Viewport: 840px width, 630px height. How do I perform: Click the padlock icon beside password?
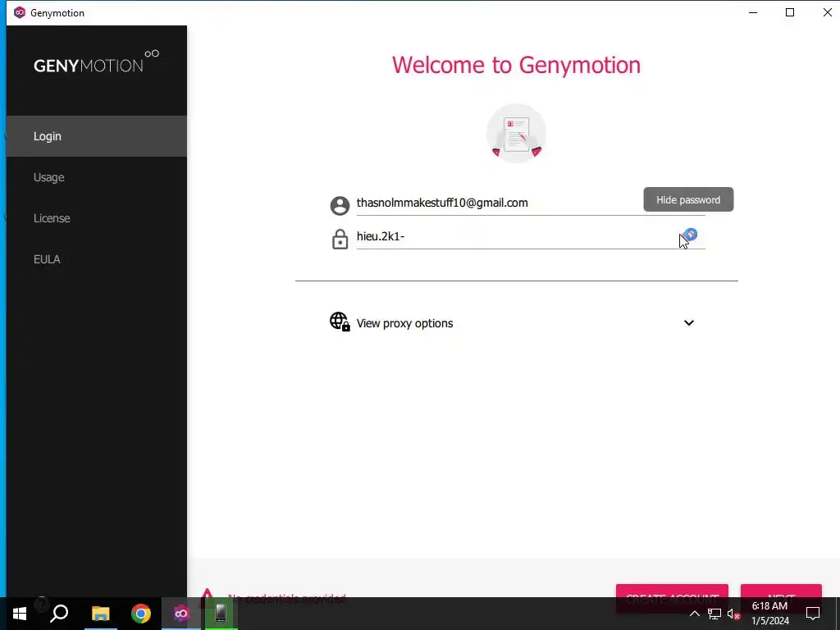340,239
